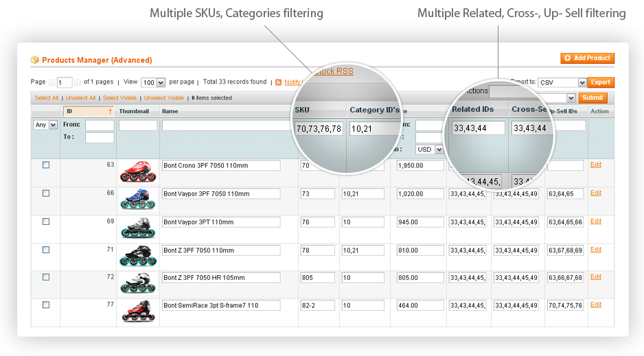Check the box for Bont Crono product
The height and width of the screenshot is (356, 644).
(46, 165)
